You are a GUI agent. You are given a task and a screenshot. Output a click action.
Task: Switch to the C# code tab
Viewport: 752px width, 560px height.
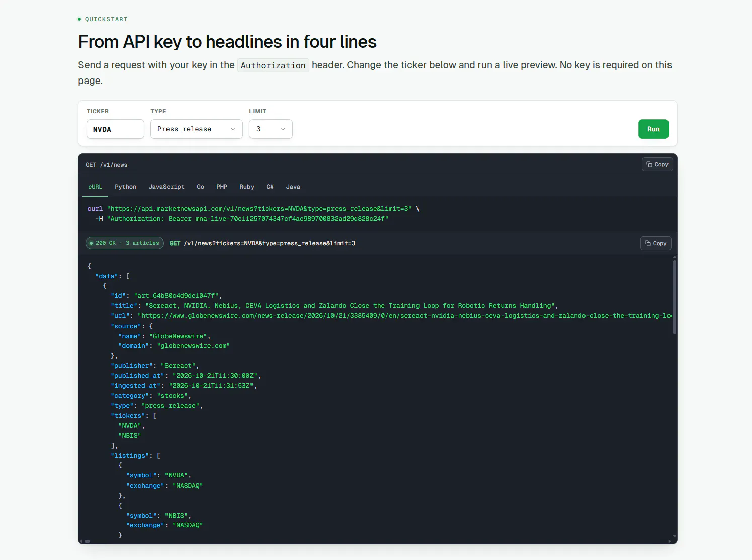tap(270, 187)
